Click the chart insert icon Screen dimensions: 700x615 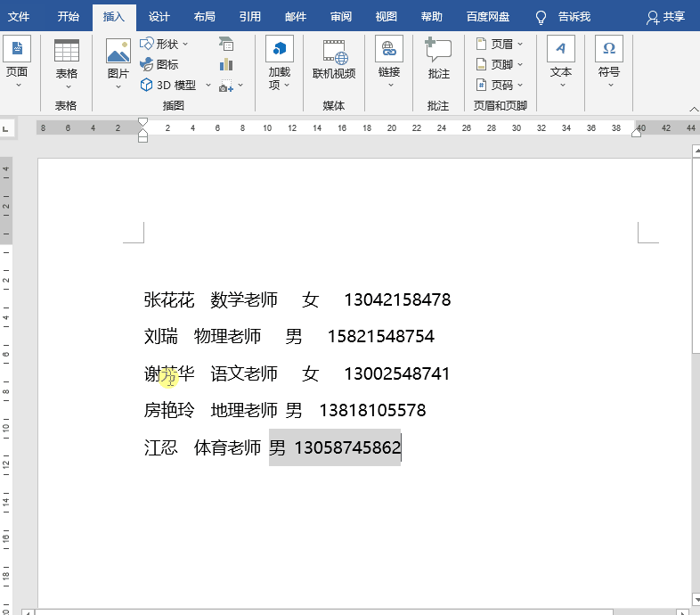[226, 64]
